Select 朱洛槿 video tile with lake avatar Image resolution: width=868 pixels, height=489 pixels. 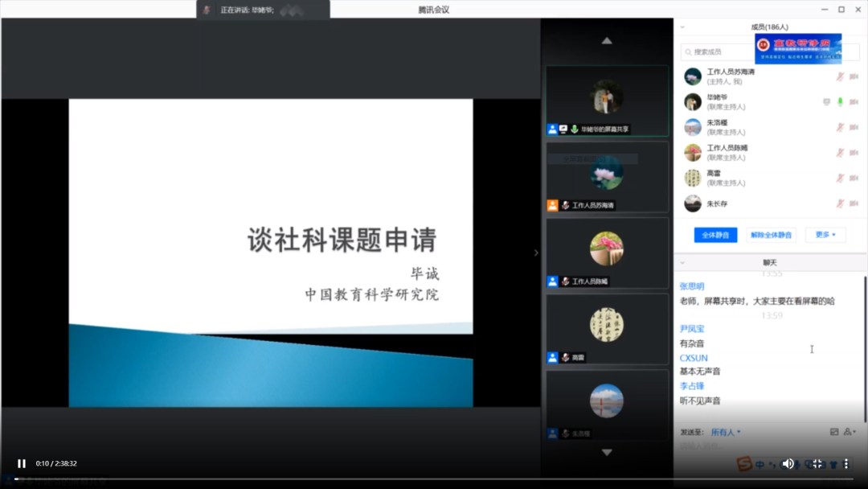(608, 405)
